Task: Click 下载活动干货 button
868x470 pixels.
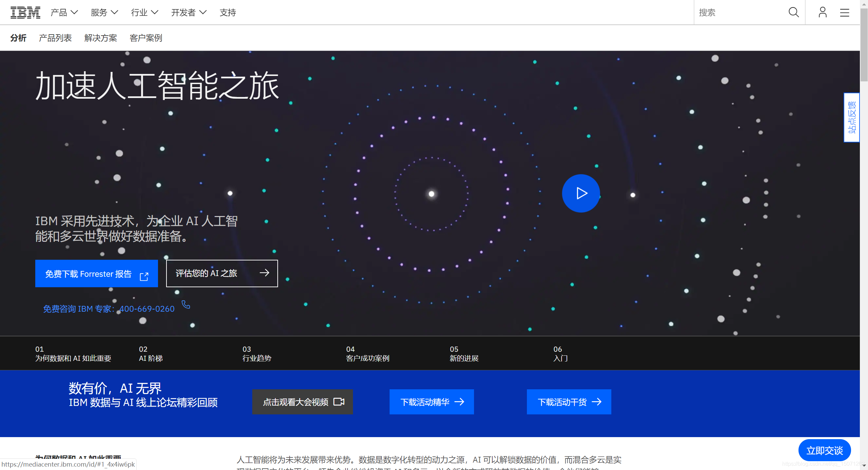Action: [569, 402]
